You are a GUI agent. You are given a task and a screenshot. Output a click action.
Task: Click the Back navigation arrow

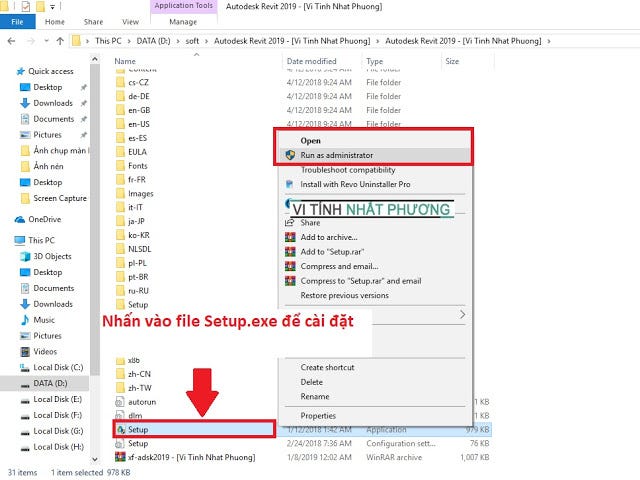(11, 41)
